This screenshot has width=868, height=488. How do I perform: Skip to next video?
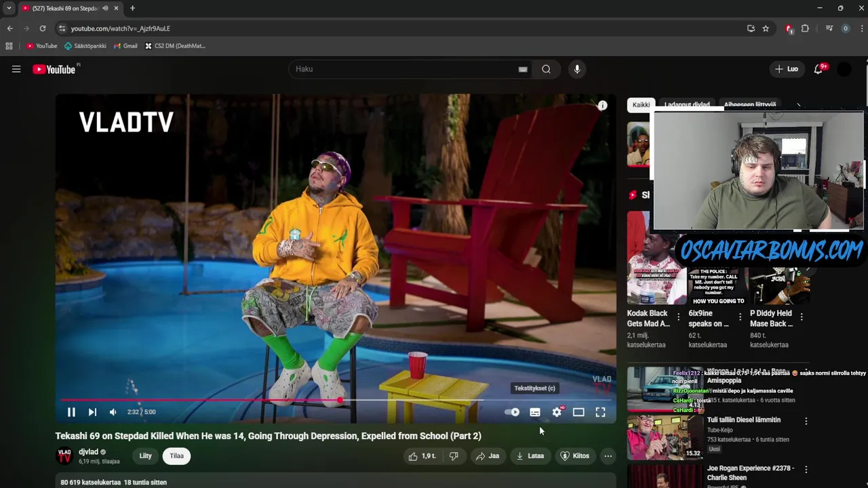coord(92,412)
